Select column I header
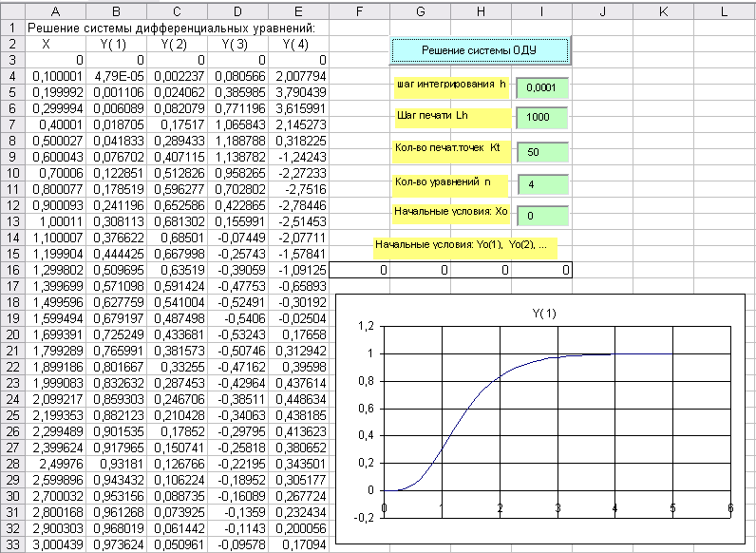 [541, 11]
